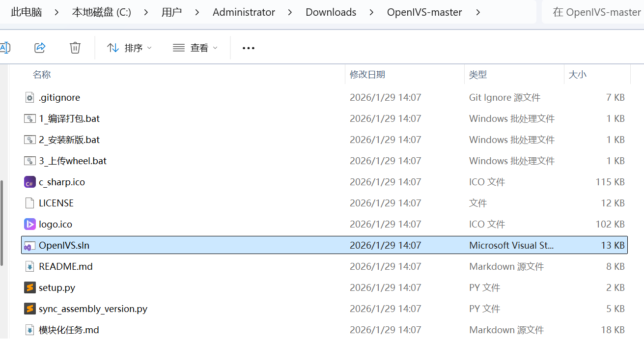Click the README.md markdown file icon
The width and height of the screenshot is (644, 342).
tap(30, 267)
